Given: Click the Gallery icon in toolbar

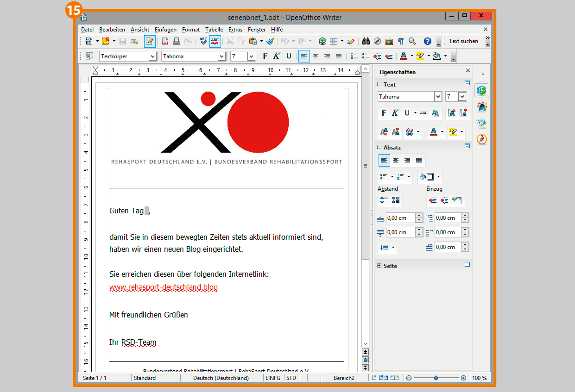Looking at the screenshot, I should pos(389,41).
